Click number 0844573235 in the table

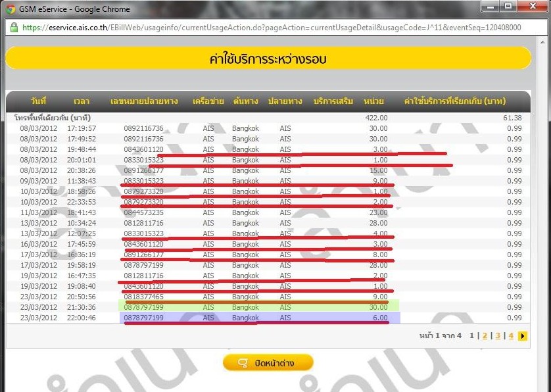143,212
